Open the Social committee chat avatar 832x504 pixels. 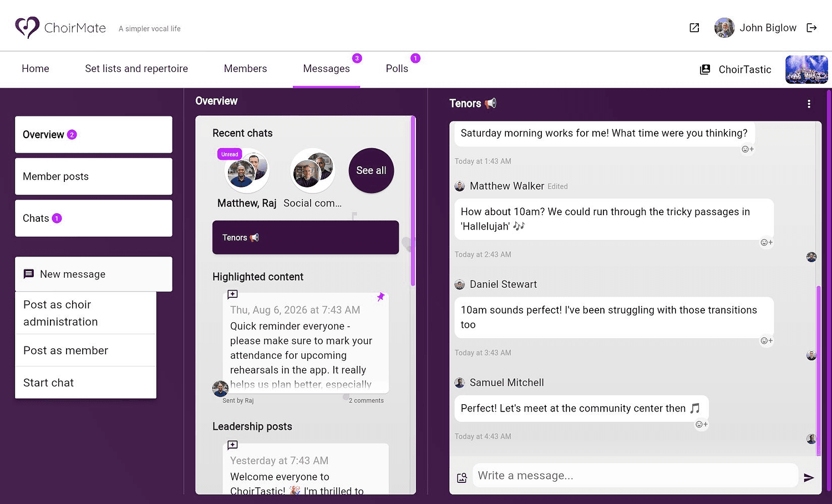[313, 171]
